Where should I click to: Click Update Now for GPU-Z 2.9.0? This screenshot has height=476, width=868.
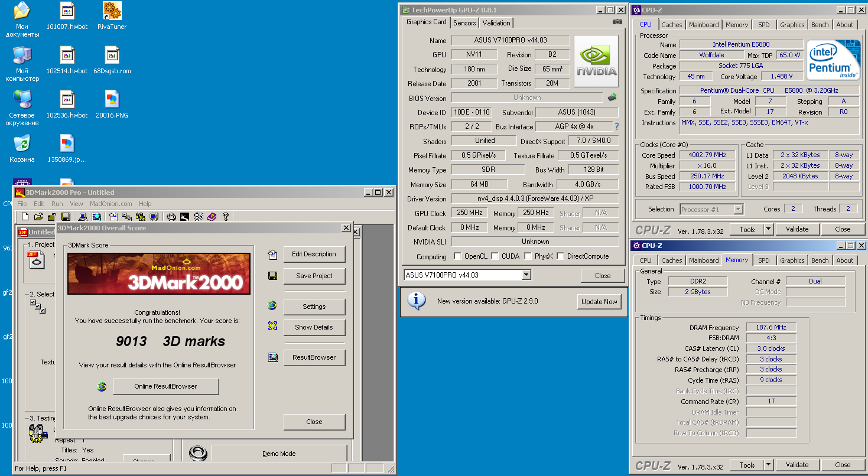click(599, 301)
